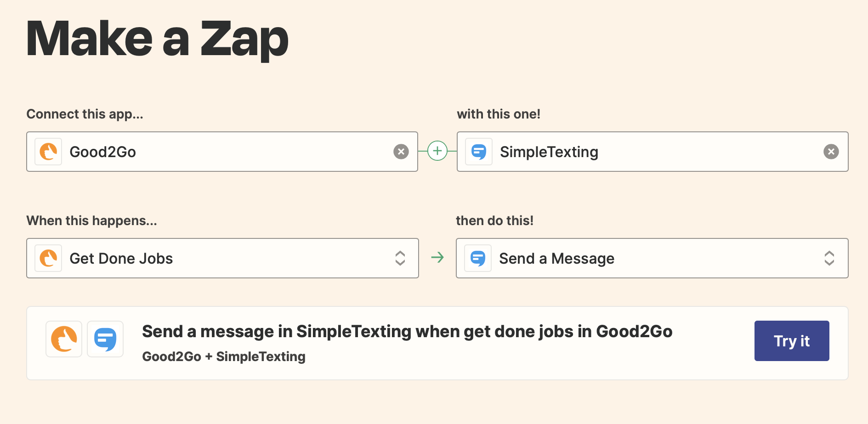Click the Good2Go + SimpleTexting subtitle
868x424 pixels.
click(x=224, y=356)
